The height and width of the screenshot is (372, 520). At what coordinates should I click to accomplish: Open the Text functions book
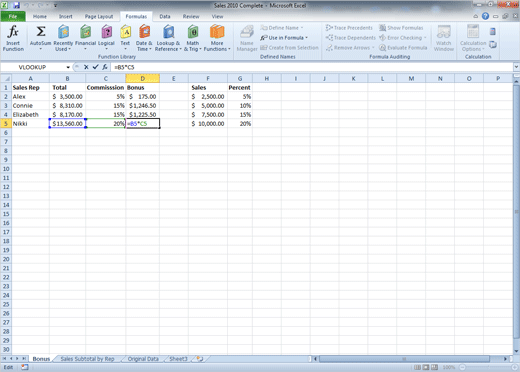[x=125, y=38]
